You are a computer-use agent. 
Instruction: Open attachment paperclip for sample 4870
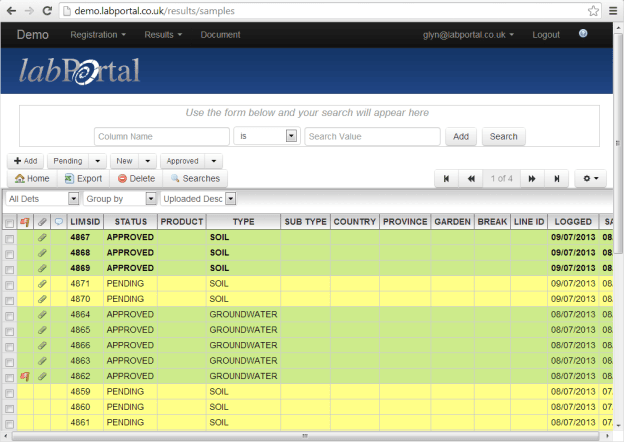click(42, 299)
